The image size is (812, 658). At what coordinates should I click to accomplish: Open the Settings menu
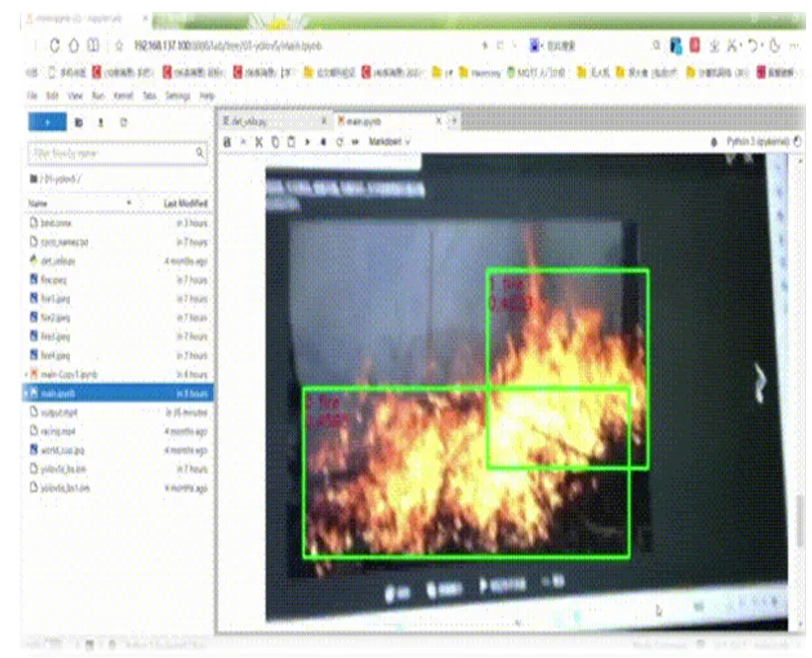click(178, 96)
